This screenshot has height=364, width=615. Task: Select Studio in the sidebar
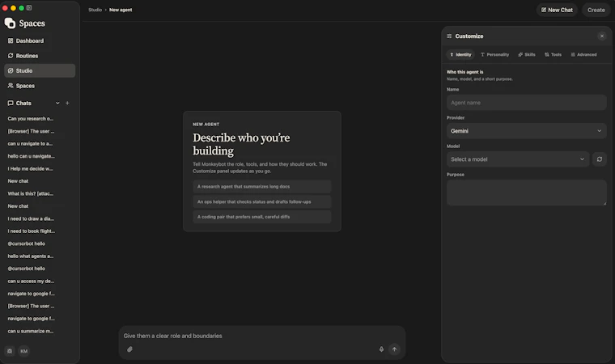click(40, 70)
